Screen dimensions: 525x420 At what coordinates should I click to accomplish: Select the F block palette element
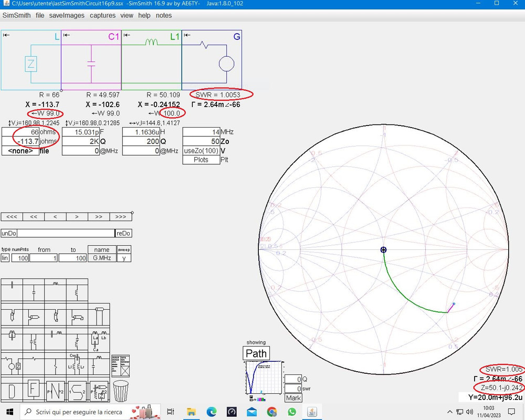tap(34, 390)
